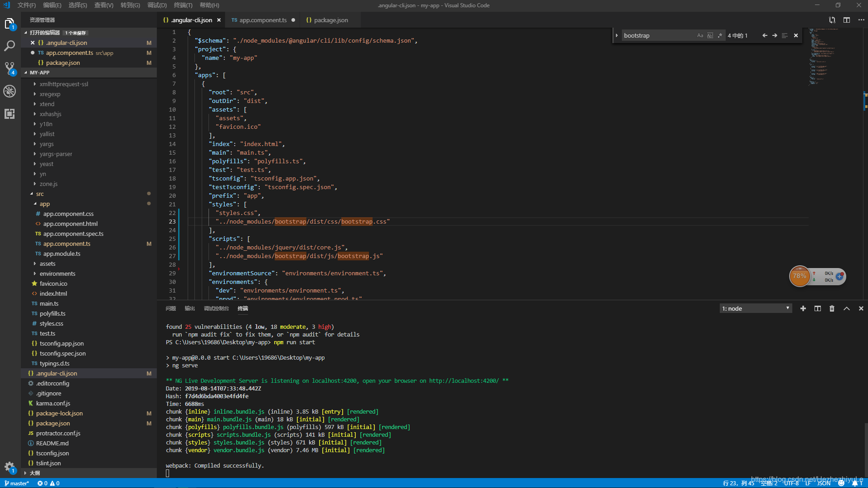Click the code minimap overview
Image resolution: width=868 pixels, height=488 pixels.
click(824, 57)
